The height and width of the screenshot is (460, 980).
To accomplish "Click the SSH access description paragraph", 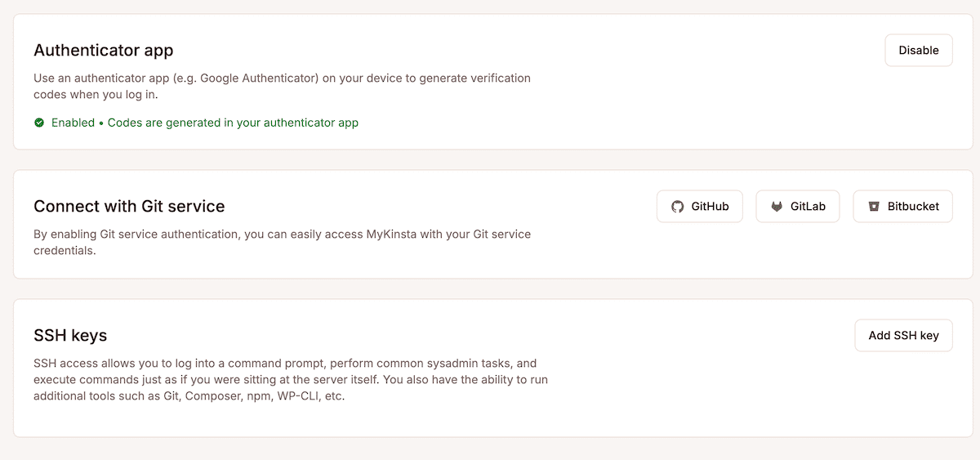I will click(290, 380).
